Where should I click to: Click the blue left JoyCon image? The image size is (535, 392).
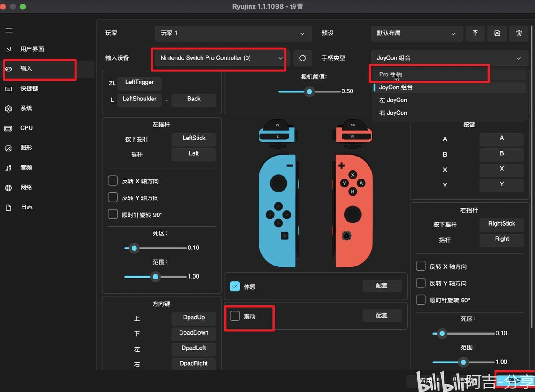(x=278, y=211)
